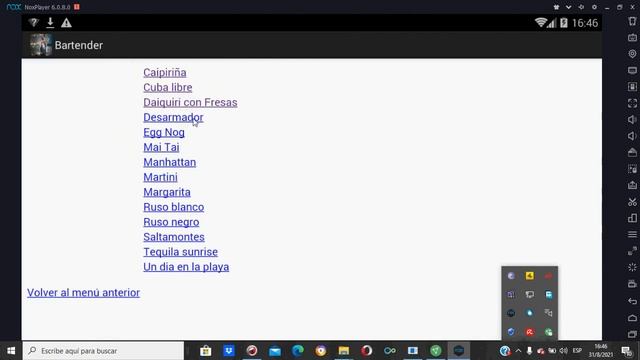Open the Un dia en la playa link
The image size is (640, 360).
pos(186,267)
